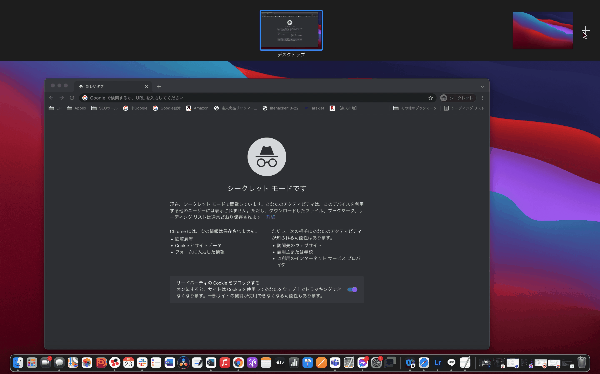Add a new desktop with the plus button
Screen dimensions: 600x374
586,31
